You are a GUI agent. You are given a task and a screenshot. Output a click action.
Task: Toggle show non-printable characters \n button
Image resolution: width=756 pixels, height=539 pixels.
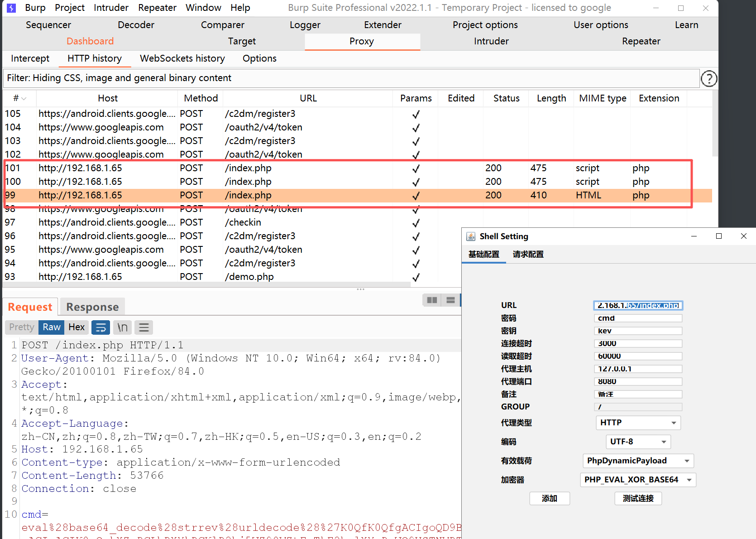122,327
